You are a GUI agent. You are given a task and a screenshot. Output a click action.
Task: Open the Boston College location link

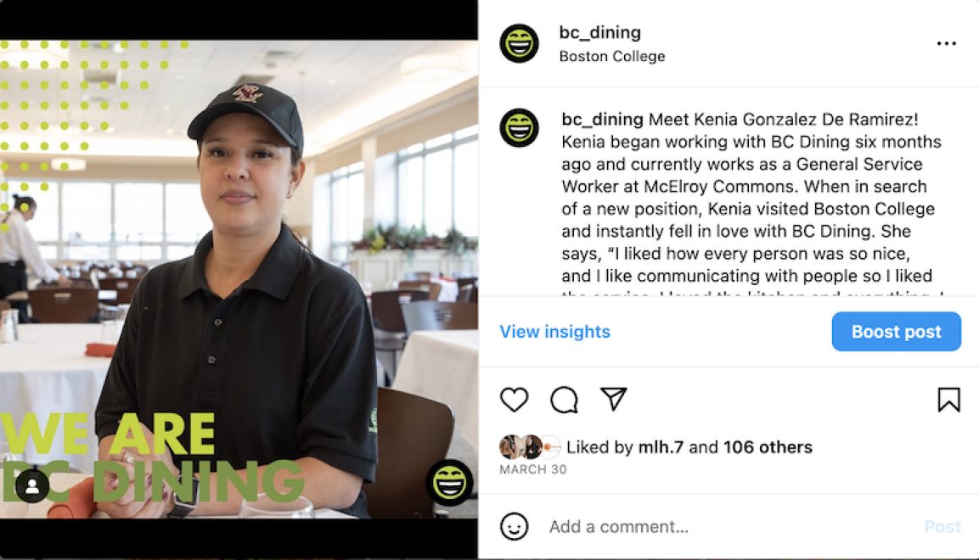point(612,56)
